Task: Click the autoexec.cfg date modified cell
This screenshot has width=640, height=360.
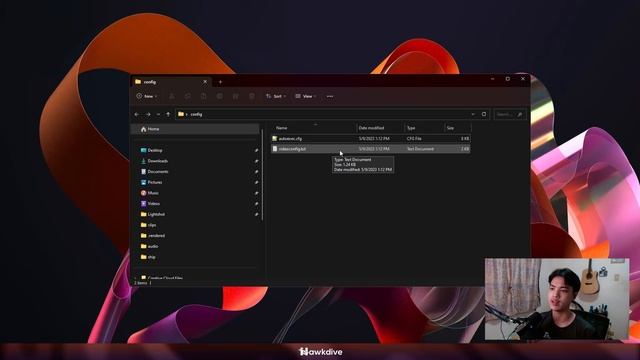Action: [374, 139]
